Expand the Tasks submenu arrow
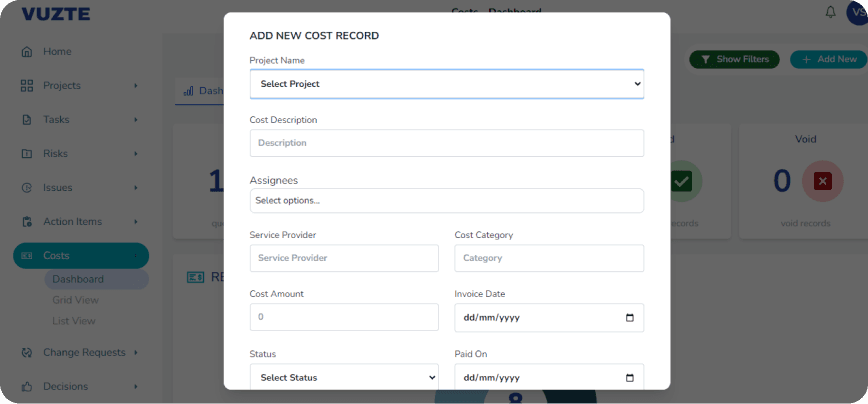 [136, 120]
